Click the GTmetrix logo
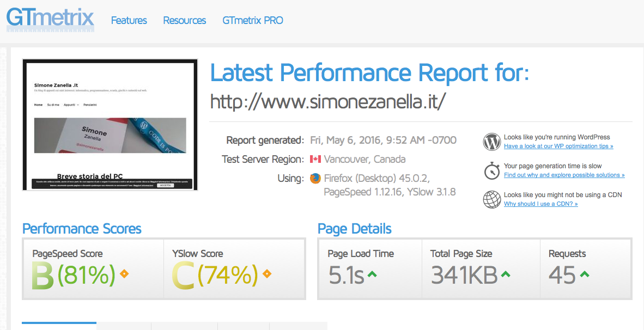644x330 pixels. click(x=50, y=20)
